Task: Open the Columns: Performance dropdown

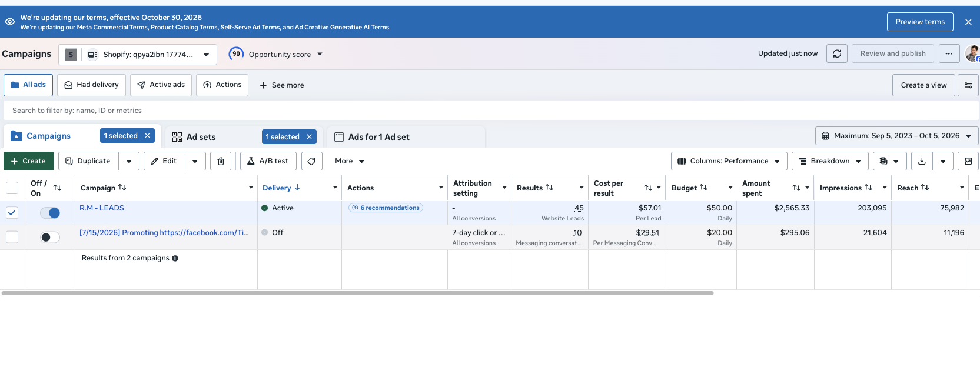Action: pyautogui.click(x=729, y=161)
